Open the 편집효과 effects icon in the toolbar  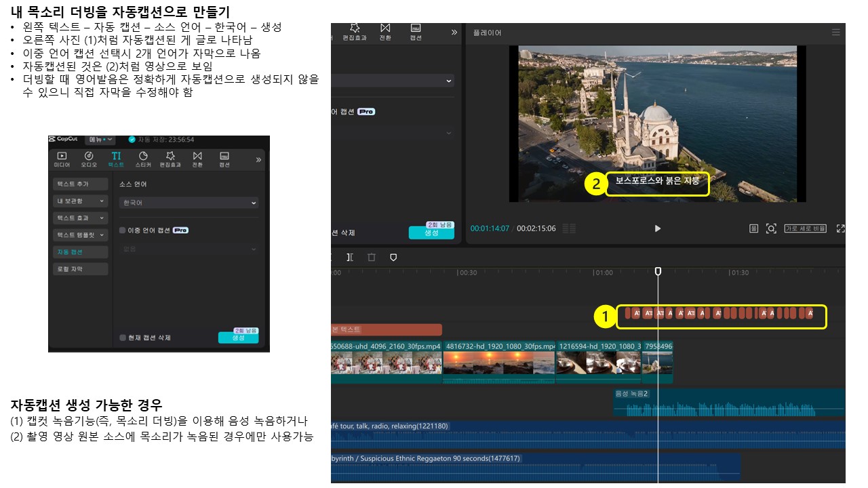pyautogui.click(x=171, y=159)
